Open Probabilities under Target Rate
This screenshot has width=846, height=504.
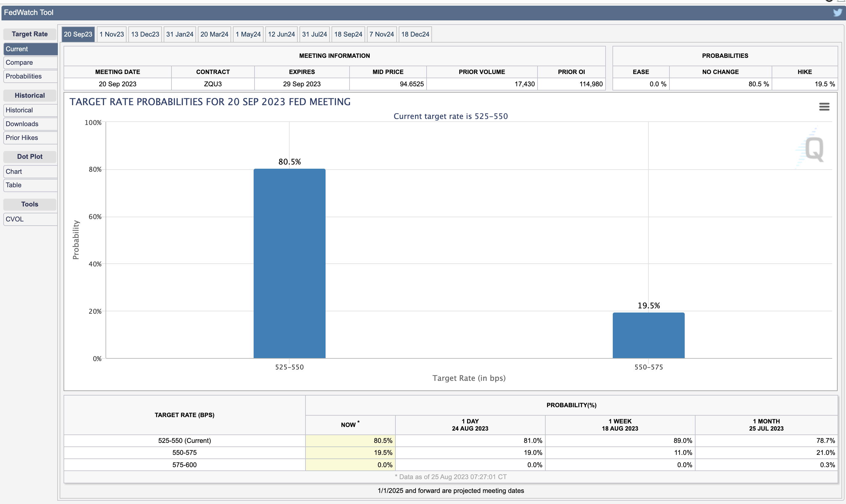pos(30,76)
